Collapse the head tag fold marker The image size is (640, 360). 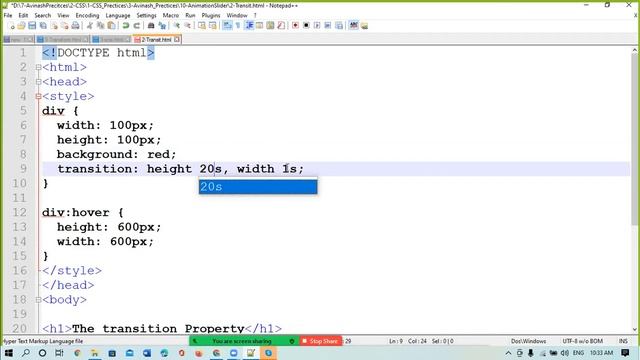[38, 82]
